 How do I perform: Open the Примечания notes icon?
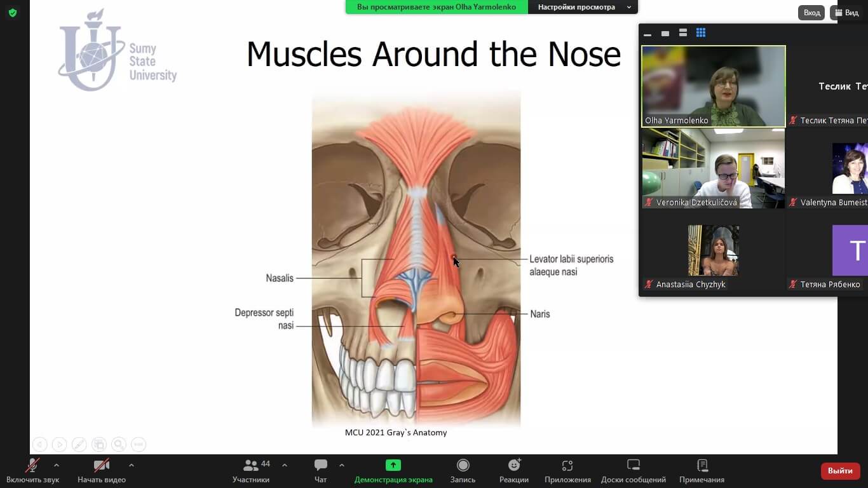(702, 466)
